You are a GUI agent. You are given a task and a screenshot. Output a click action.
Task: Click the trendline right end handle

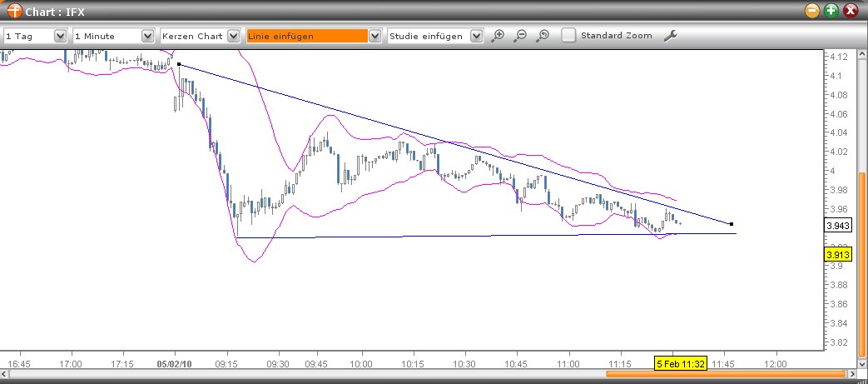pyautogui.click(x=732, y=224)
